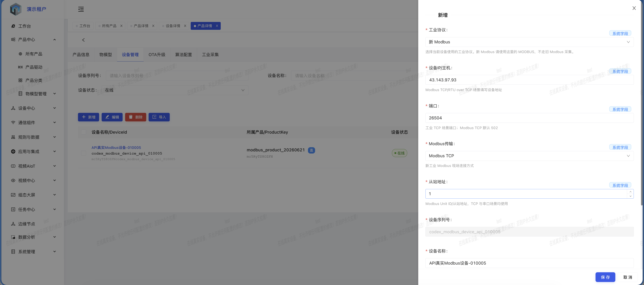Focus the 设备名称 field in the drawer

[x=529, y=263]
